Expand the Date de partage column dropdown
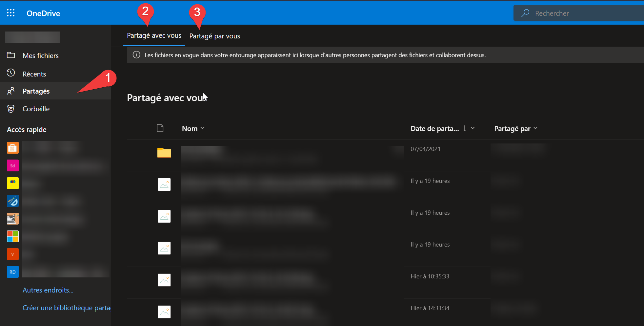644x326 pixels. click(473, 128)
